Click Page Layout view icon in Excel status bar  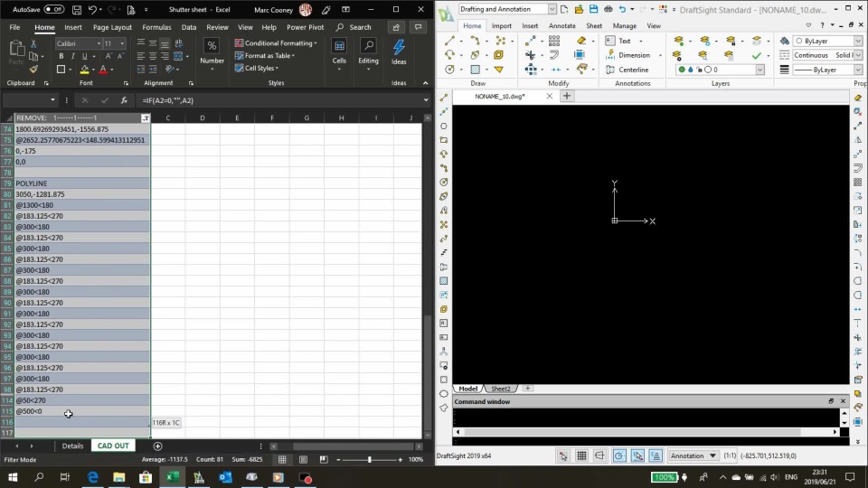coord(303,459)
